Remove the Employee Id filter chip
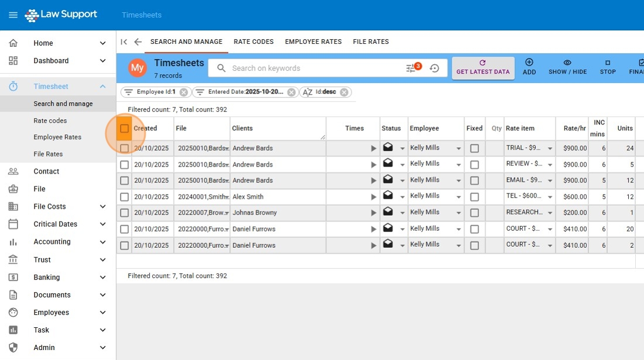Viewport: 644px width, 360px height. tap(184, 92)
